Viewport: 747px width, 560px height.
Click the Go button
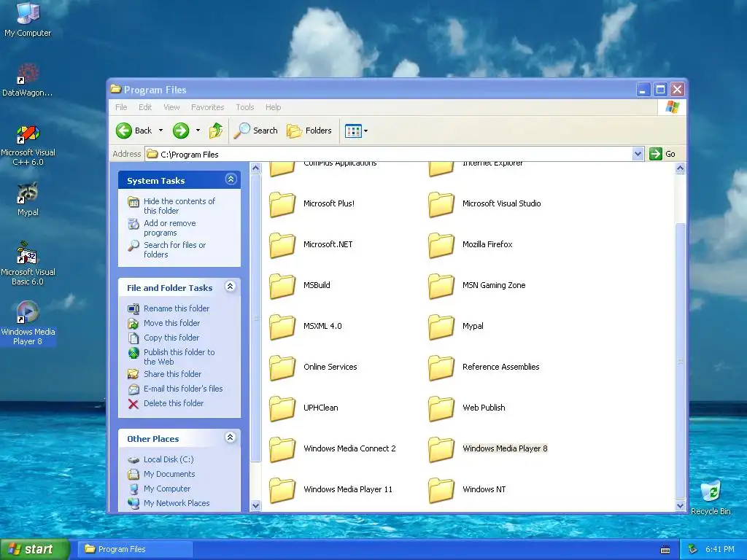(662, 154)
